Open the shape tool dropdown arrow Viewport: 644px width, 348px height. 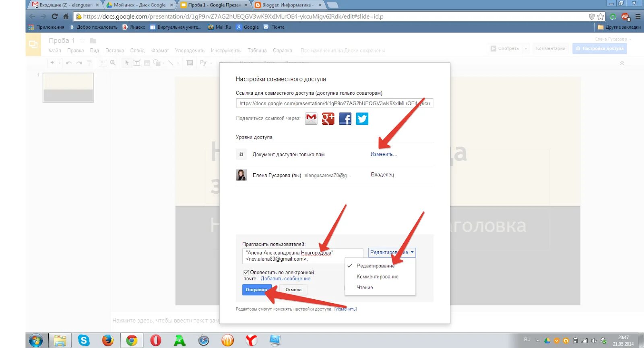tap(163, 63)
